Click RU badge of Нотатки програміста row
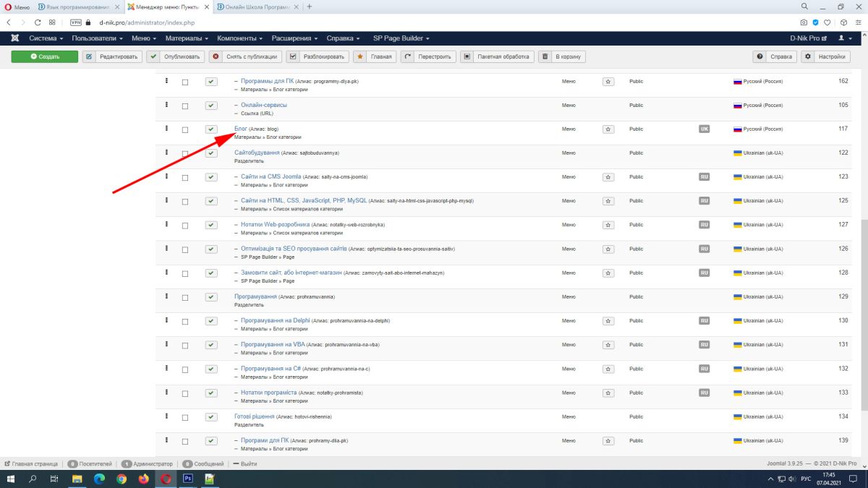 click(x=704, y=393)
